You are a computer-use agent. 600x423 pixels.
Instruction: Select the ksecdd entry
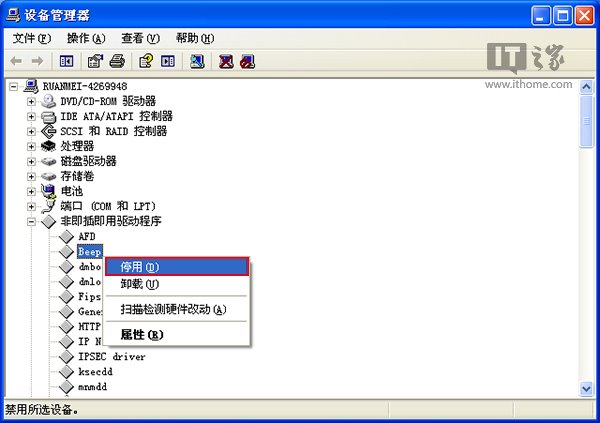pos(95,371)
